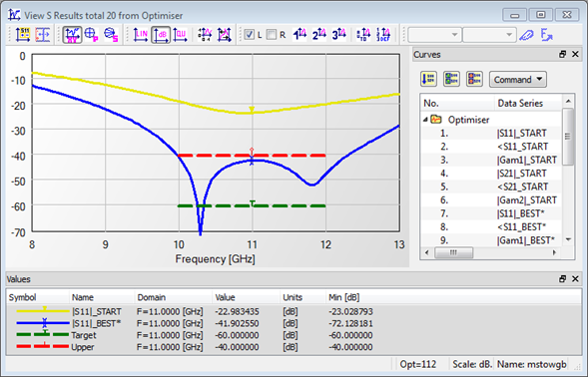Toggle the reference 1 scale button
Screen dimensions: 588x377
click(x=300, y=35)
